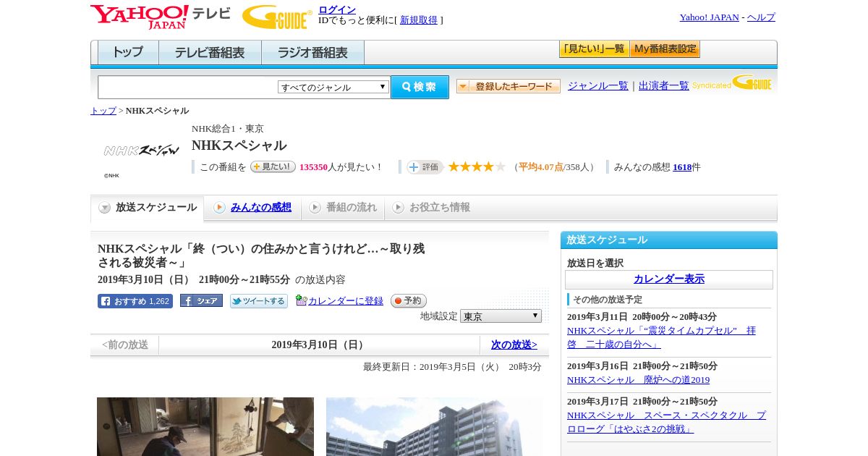868x456 pixels.
Task: Select the みんなの感想 tab
Action: pyautogui.click(x=252, y=208)
